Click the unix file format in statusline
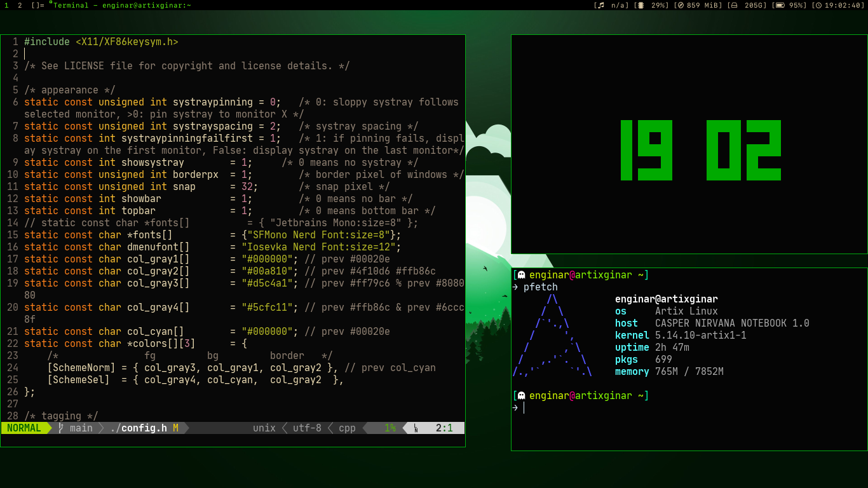 pyautogui.click(x=264, y=428)
